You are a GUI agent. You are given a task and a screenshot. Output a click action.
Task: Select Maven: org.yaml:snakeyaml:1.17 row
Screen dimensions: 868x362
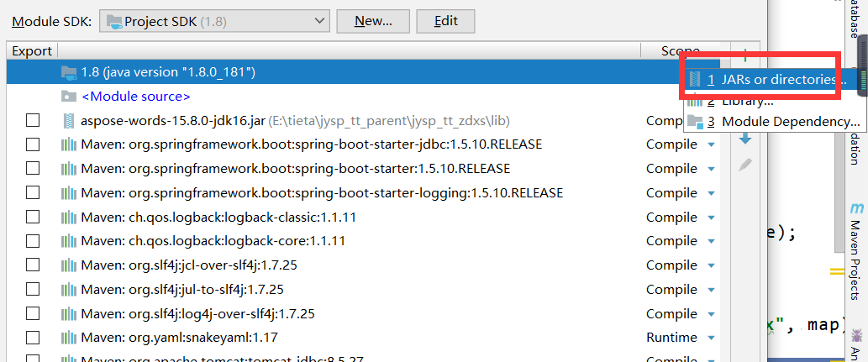(363, 338)
